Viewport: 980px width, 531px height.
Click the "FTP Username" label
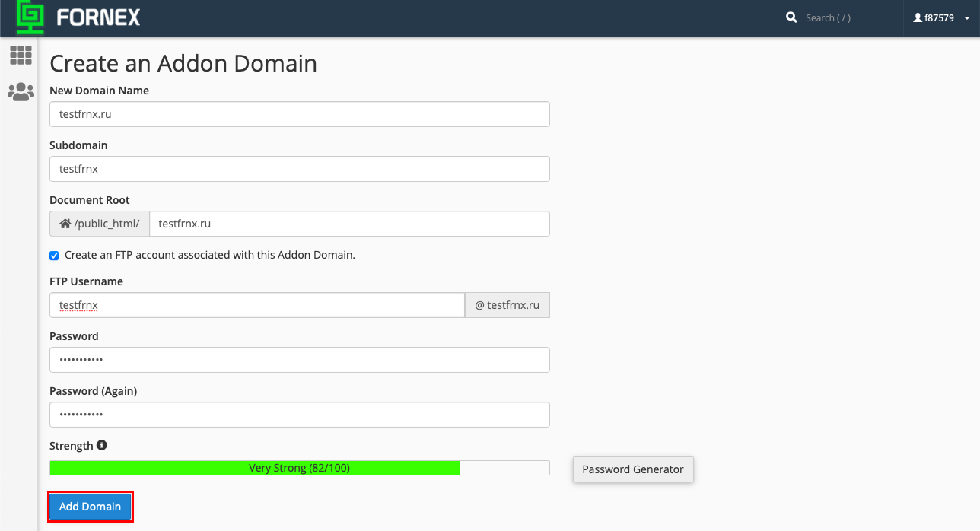pyautogui.click(x=86, y=281)
